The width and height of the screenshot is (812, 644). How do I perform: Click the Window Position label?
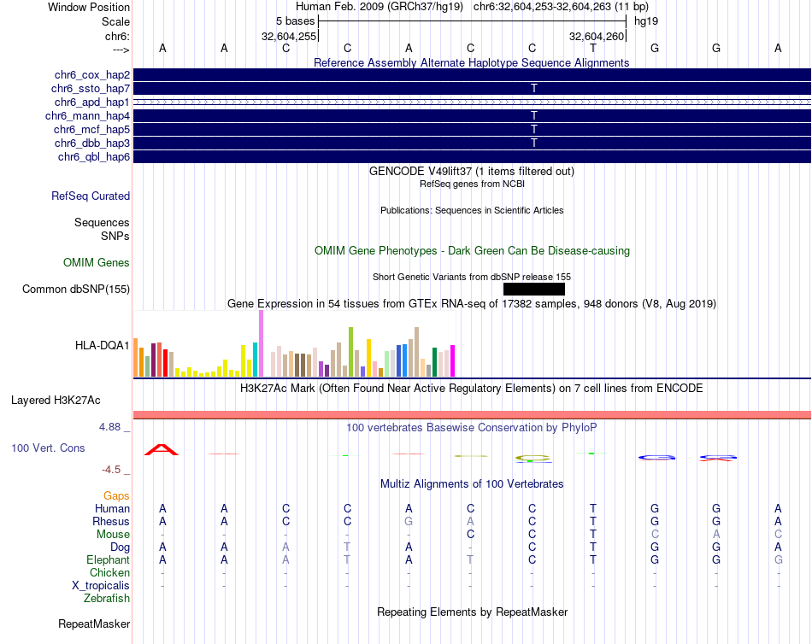[x=89, y=7]
